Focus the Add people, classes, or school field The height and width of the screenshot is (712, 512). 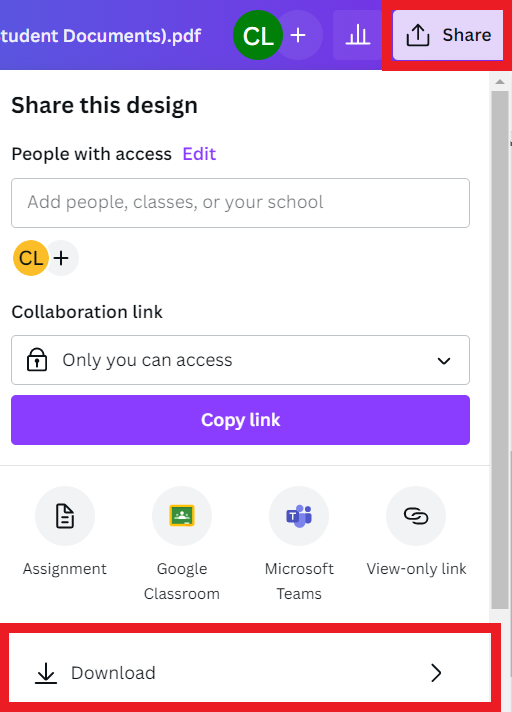240,203
